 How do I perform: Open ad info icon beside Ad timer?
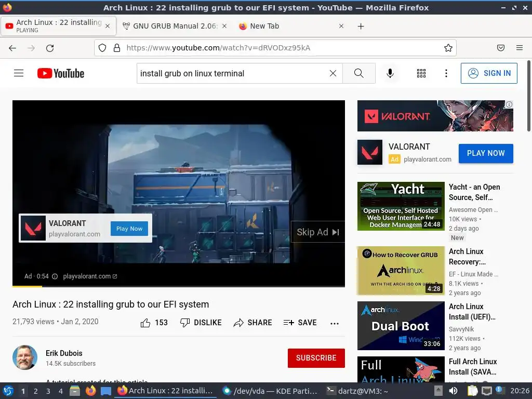[55, 276]
